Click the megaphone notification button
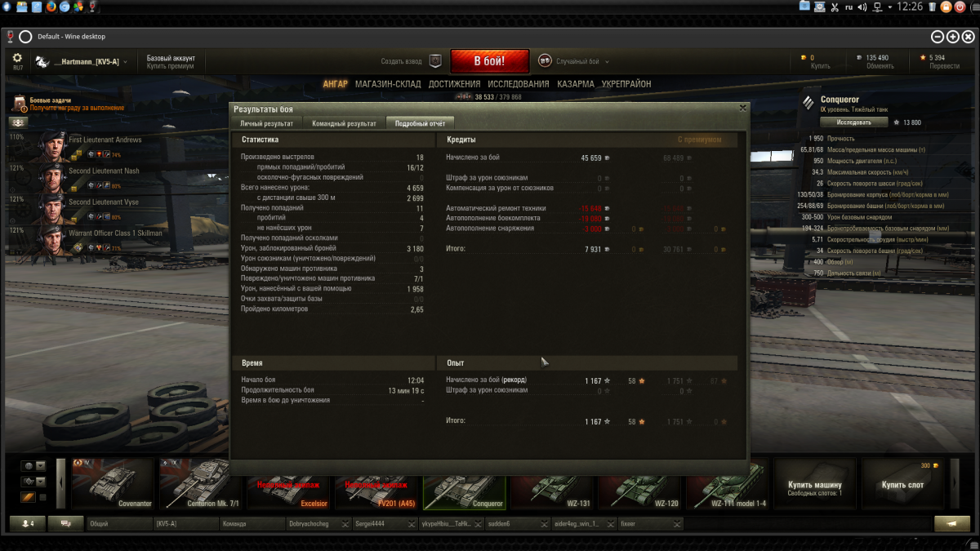This screenshot has height=551, width=980. coord(951,523)
